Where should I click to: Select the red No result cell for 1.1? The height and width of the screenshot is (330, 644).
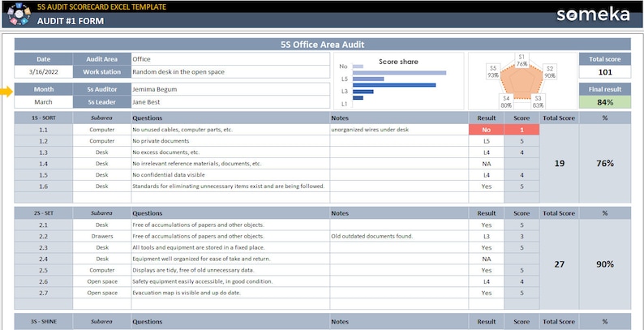487,130
